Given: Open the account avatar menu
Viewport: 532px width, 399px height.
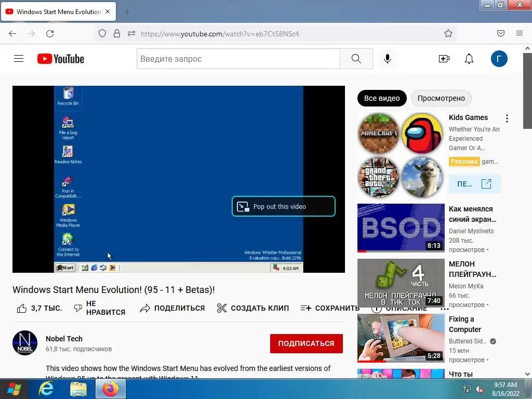Looking at the screenshot, I should [x=499, y=59].
